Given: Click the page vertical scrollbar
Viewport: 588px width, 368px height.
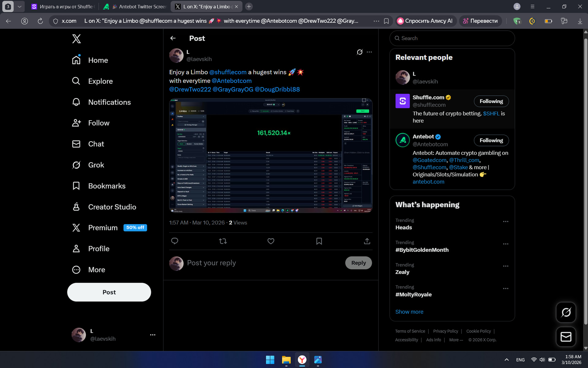Looking at the screenshot, I should point(586,184).
